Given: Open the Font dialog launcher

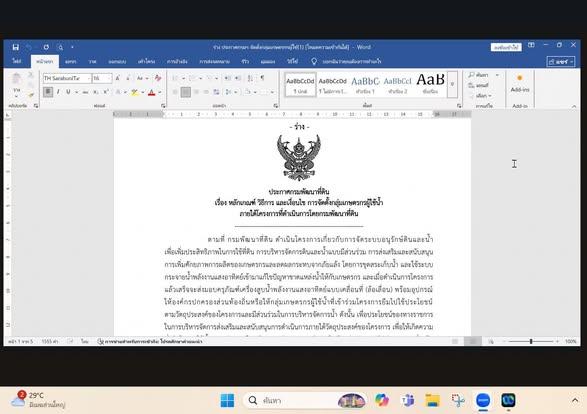Looking at the screenshot, I should [x=163, y=106].
